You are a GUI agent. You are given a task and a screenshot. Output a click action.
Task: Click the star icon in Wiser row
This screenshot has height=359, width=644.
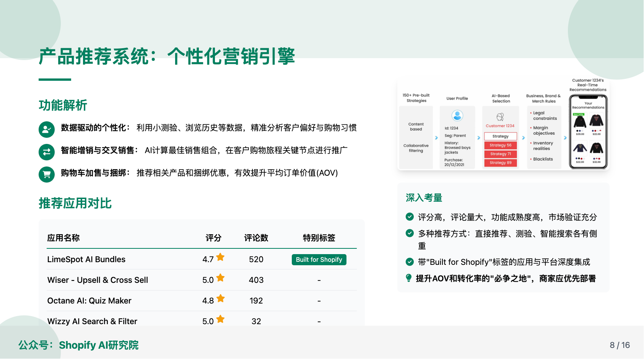220,278
